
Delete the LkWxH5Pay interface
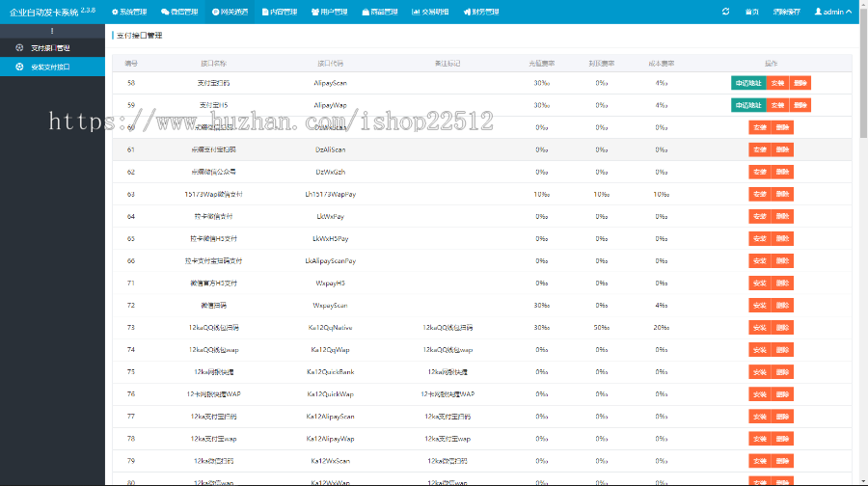coord(782,238)
